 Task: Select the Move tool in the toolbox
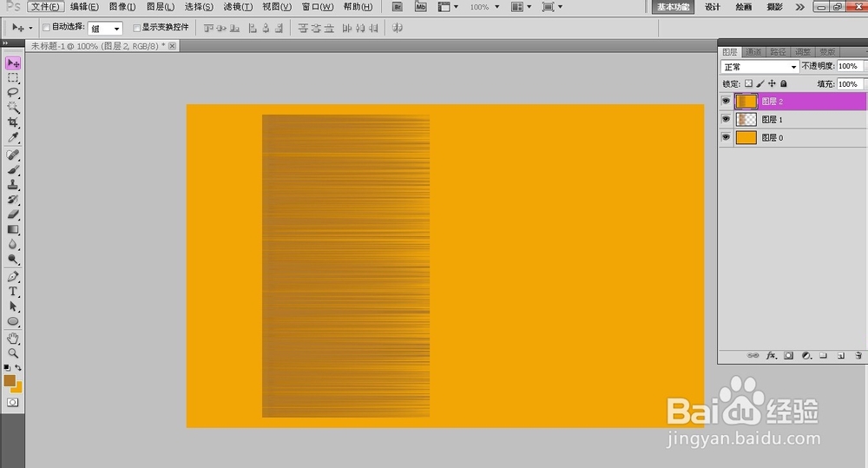coord(13,63)
